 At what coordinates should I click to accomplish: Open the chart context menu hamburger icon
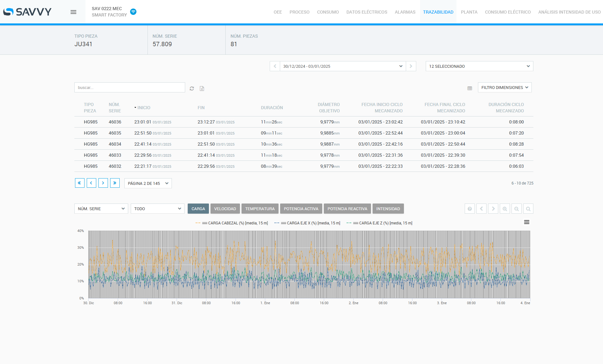[x=527, y=222]
